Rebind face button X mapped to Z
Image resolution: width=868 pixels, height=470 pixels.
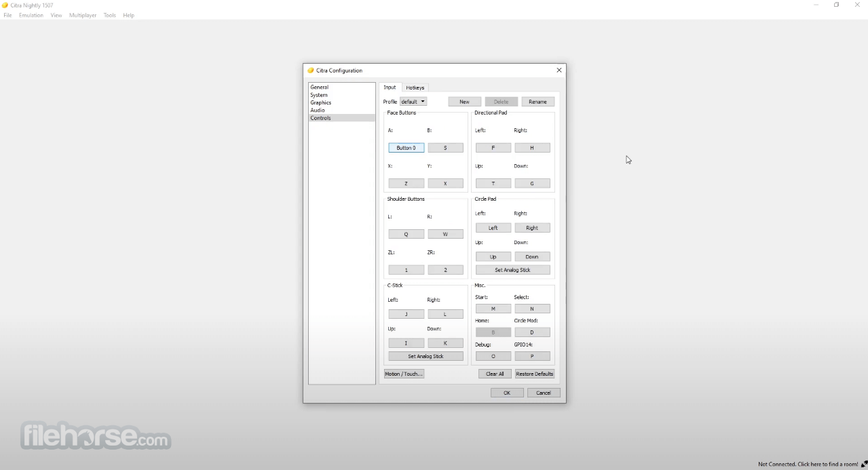[x=406, y=184]
